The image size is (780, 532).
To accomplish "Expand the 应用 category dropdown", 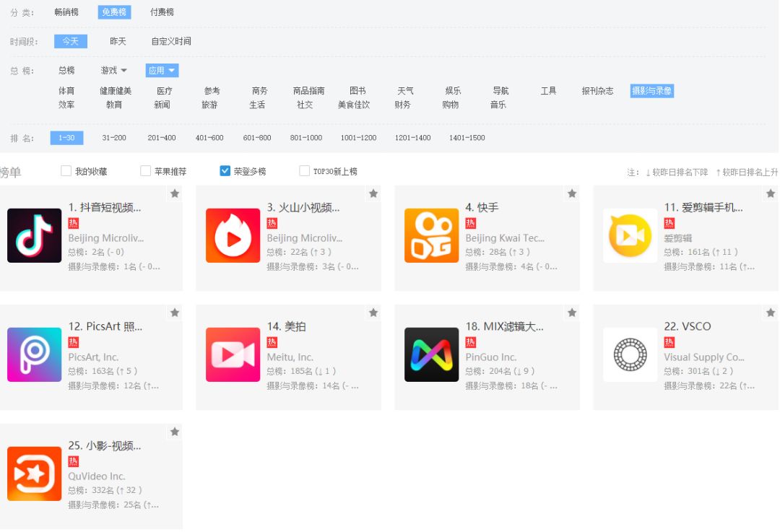I will [160, 70].
